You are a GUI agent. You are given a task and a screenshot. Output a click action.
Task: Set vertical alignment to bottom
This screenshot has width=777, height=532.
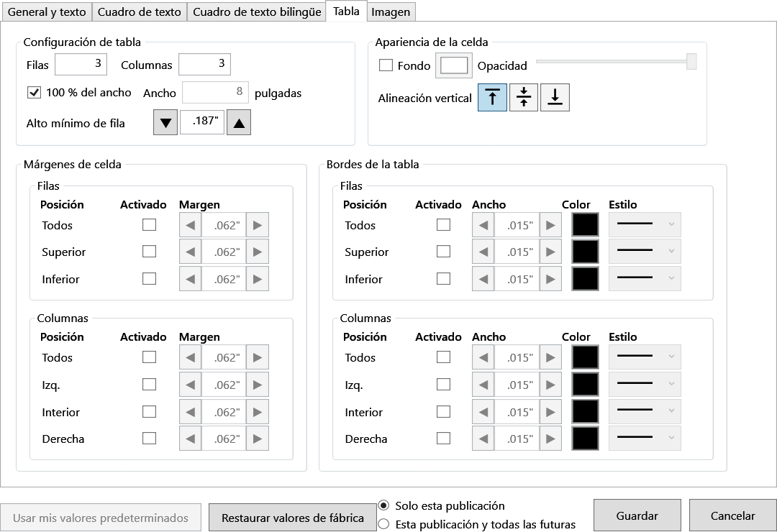point(555,97)
